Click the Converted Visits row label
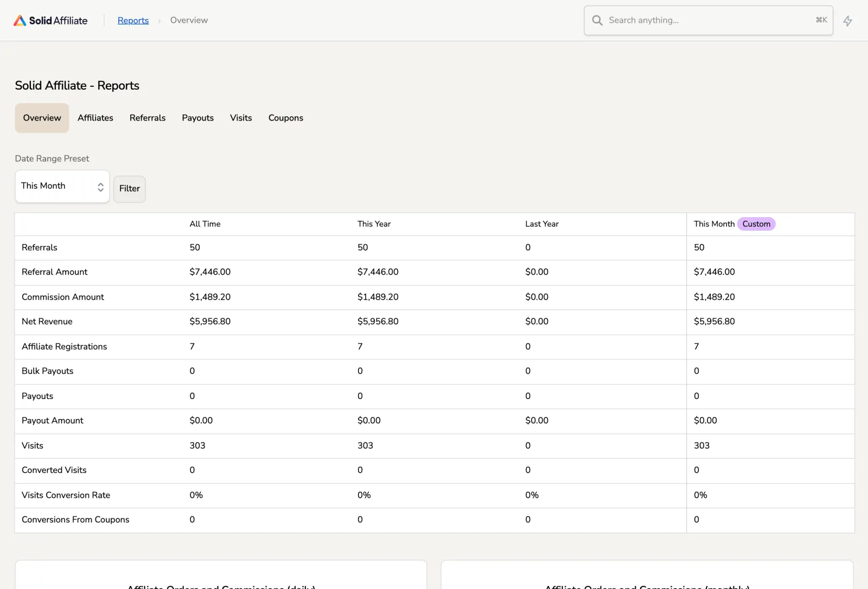 coord(54,470)
